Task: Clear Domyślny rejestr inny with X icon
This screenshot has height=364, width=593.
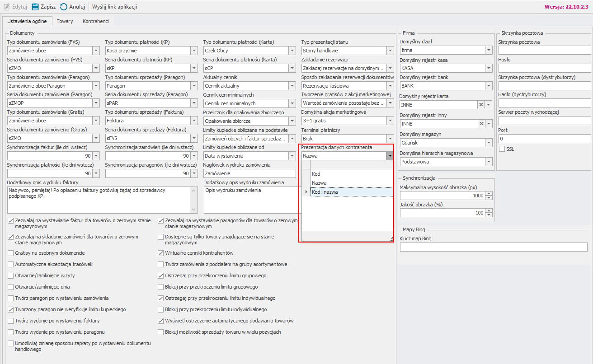Action: click(481, 123)
